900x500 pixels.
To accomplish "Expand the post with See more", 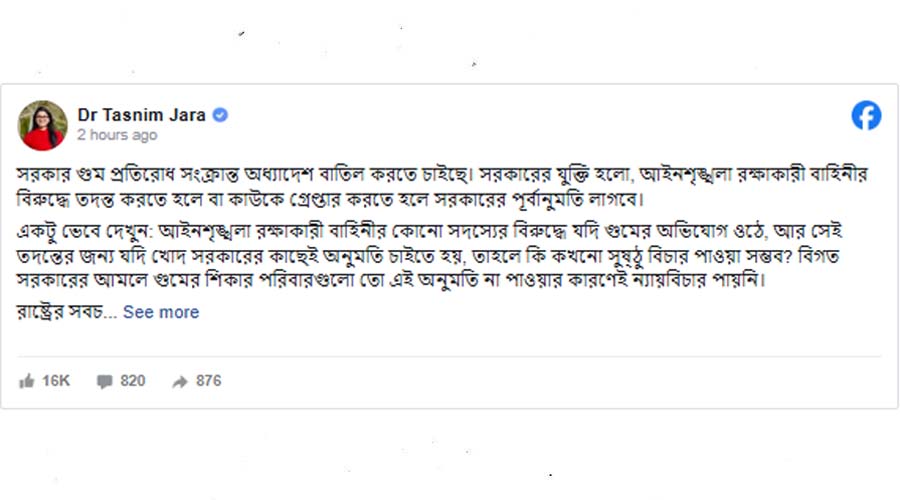I will [161, 312].
